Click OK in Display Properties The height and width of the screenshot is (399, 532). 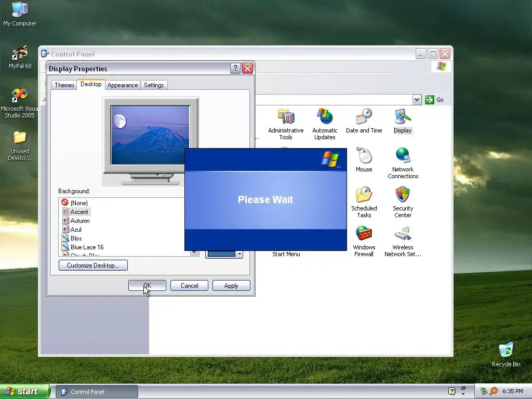tap(147, 286)
